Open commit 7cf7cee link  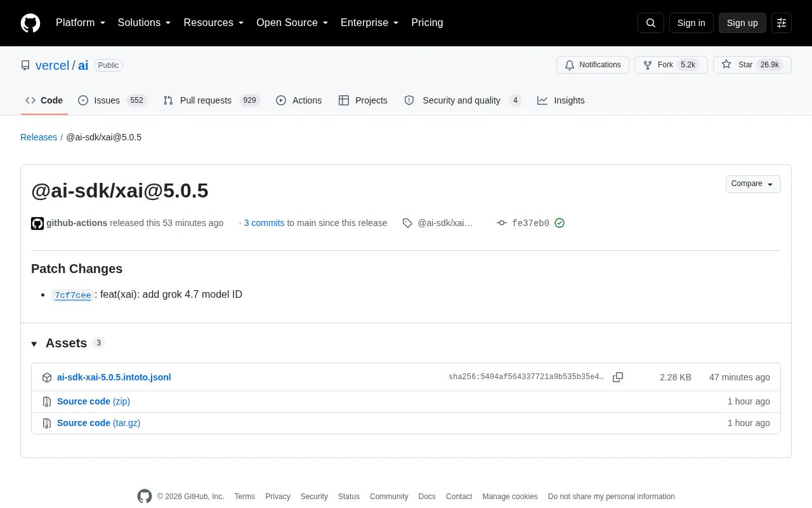(73, 295)
